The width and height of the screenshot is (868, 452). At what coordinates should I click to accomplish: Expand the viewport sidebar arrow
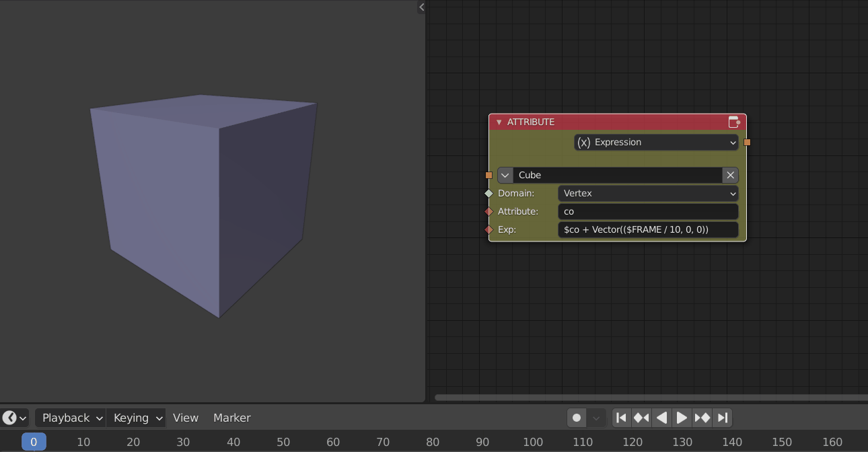[421, 7]
